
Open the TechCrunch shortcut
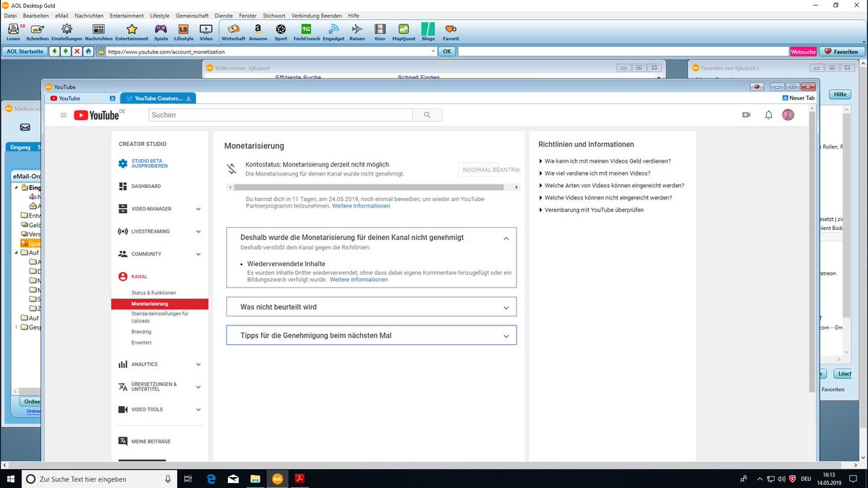(x=307, y=31)
